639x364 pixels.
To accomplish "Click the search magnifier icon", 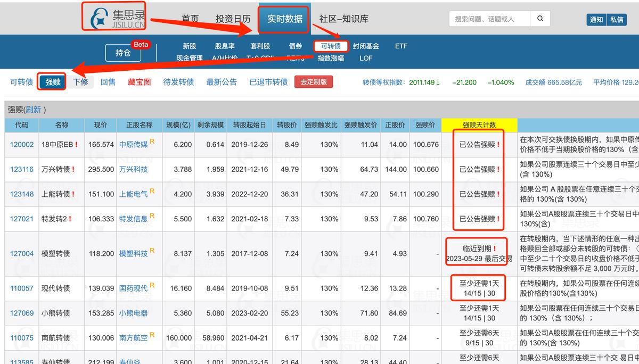I will click(540, 18).
